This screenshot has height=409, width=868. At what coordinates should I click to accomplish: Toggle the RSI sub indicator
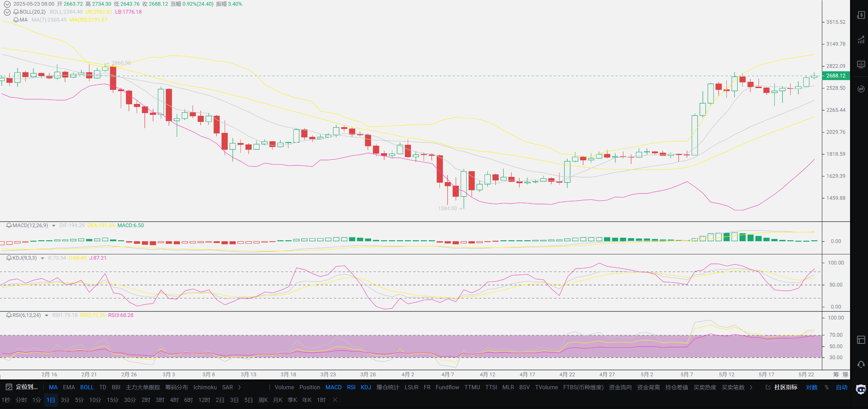(351, 388)
